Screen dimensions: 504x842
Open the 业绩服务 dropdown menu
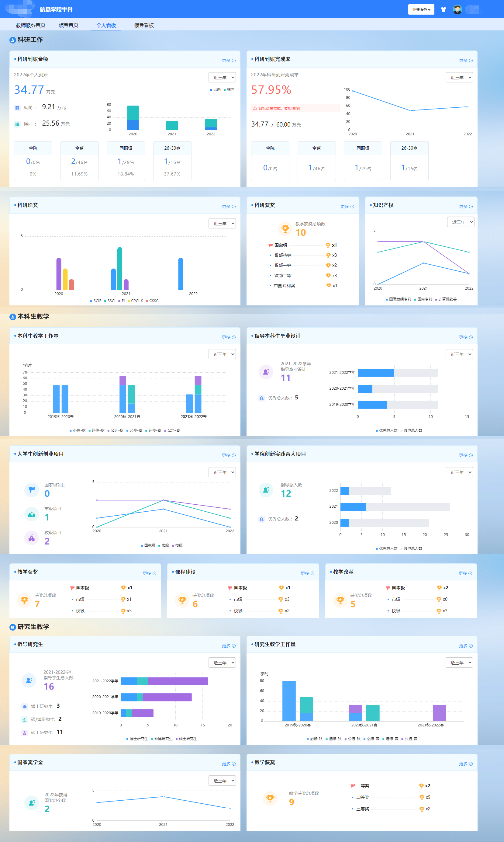(421, 9)
